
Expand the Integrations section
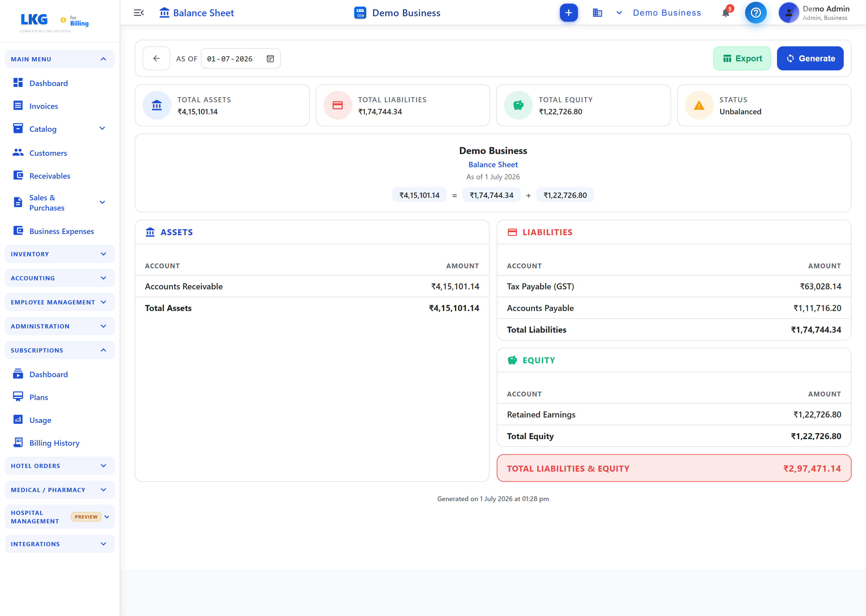click(60, 544)
